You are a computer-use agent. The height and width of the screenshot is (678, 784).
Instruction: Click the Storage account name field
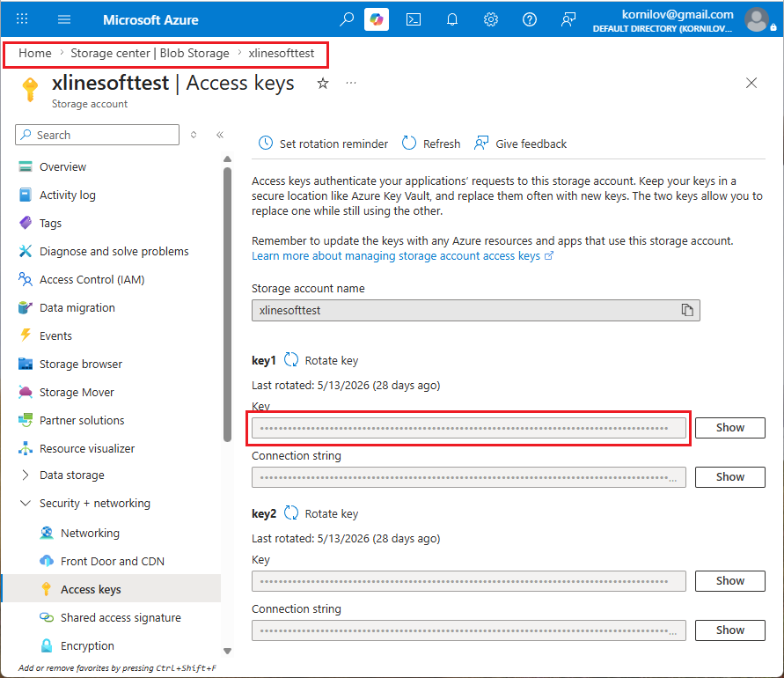(475, 310)
